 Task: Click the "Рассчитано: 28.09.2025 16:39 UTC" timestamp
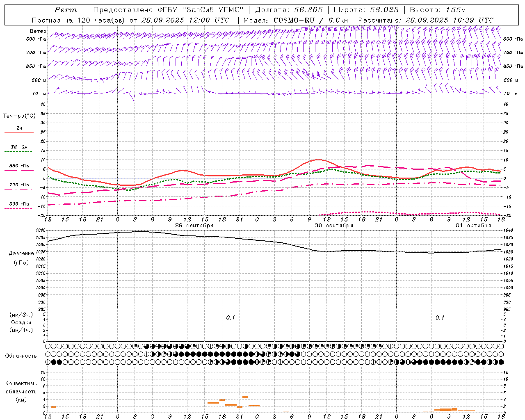426,20
